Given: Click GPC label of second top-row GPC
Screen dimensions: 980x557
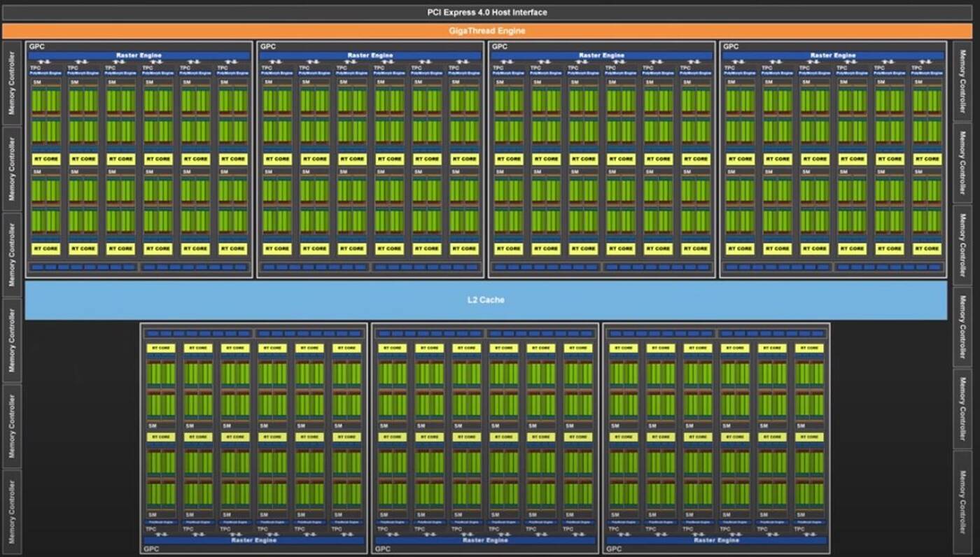Looking at the screenshot, I should pos(267,47).
